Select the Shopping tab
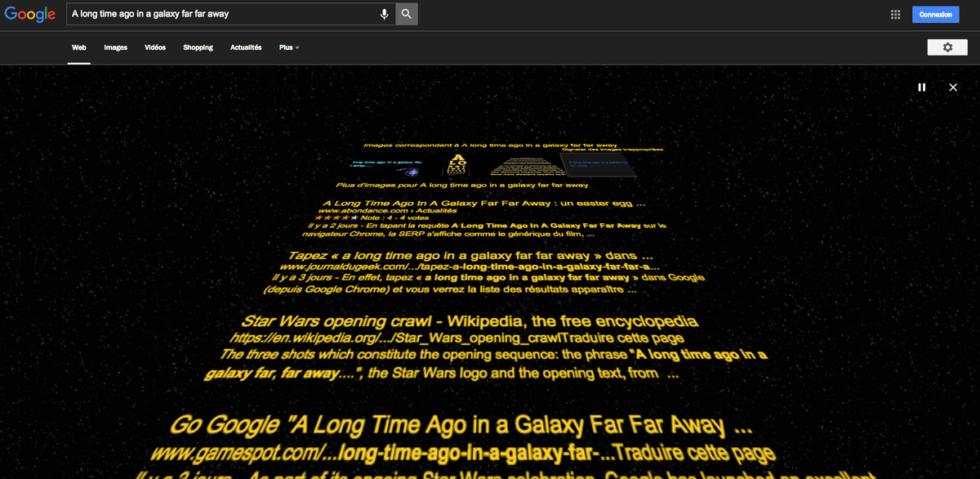Image resolution: width=980 pixels, height=479 pixels. click(198, 47)
